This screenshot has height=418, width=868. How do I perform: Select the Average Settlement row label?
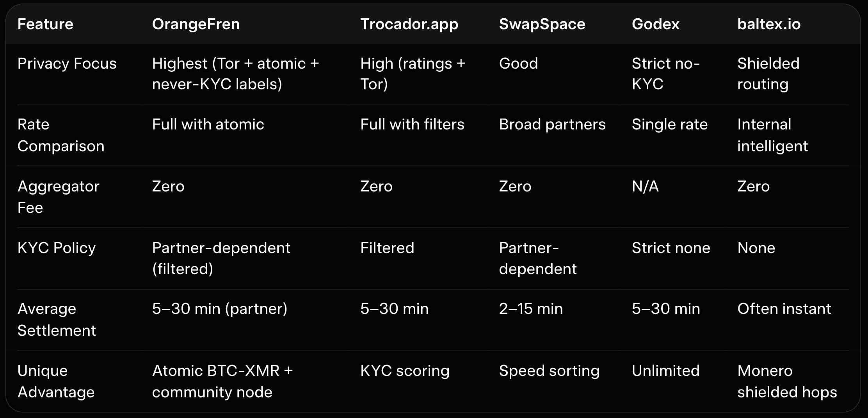tap(57, 319)
